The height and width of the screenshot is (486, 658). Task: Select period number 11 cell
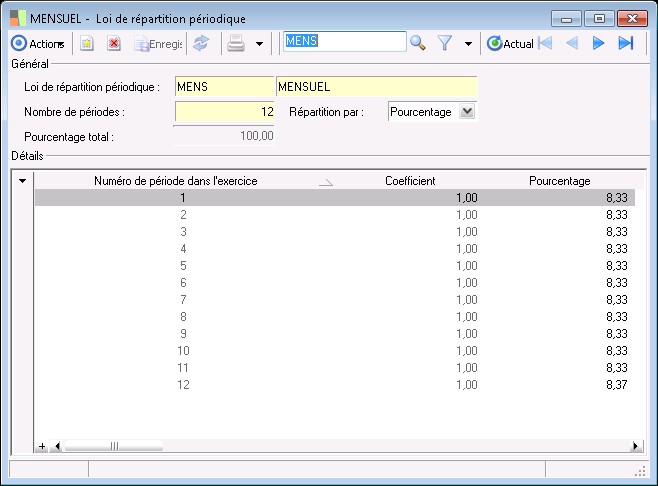pos(183,368)
